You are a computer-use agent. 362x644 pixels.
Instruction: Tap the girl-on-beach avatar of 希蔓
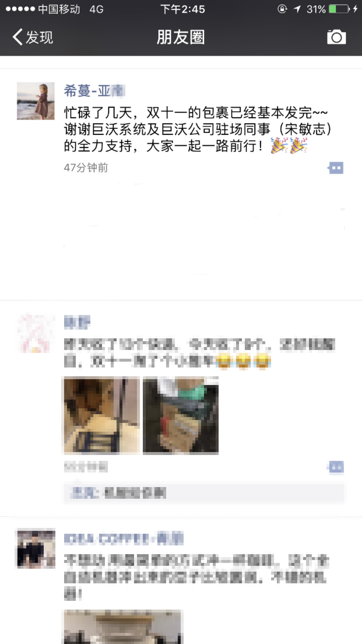pyautogui.click(x=36, y=101)
